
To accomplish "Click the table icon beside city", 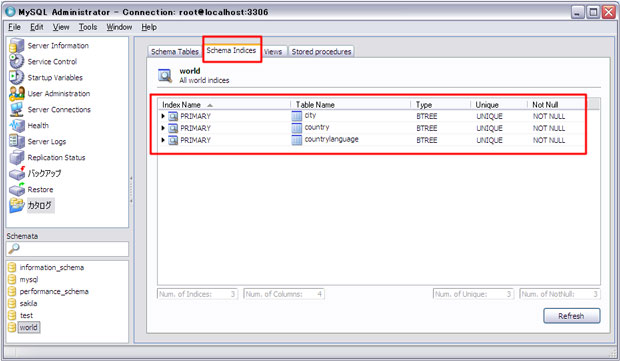I will (297, 116).
